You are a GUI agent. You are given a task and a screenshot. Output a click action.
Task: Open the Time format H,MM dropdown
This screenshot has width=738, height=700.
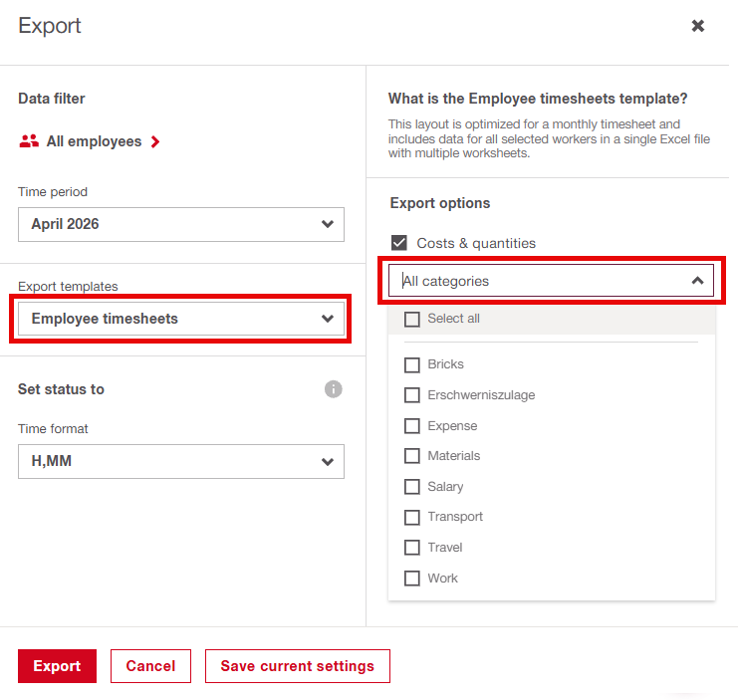point(181,461)
